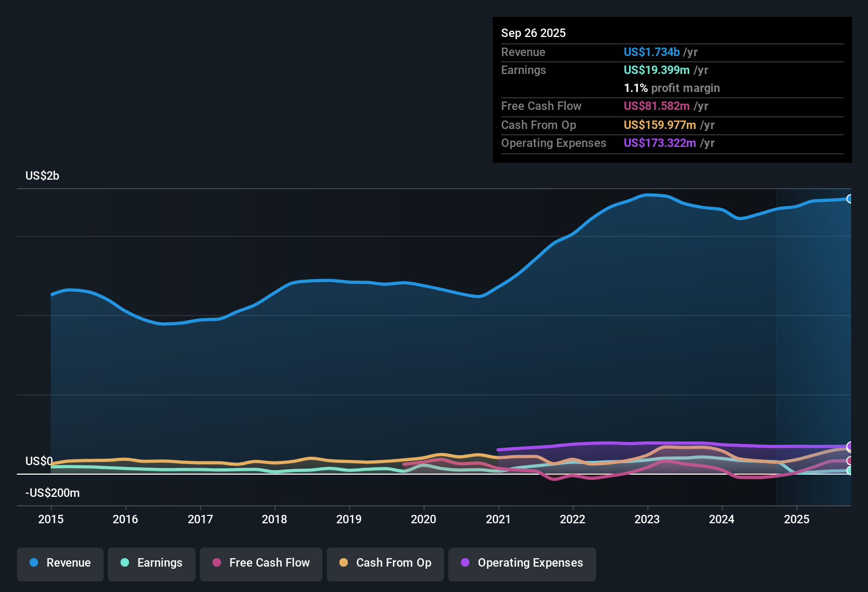Click the blue Revenue dot in the legend
The width and height of the screenshot is (868, 592).
click(34, 563)
